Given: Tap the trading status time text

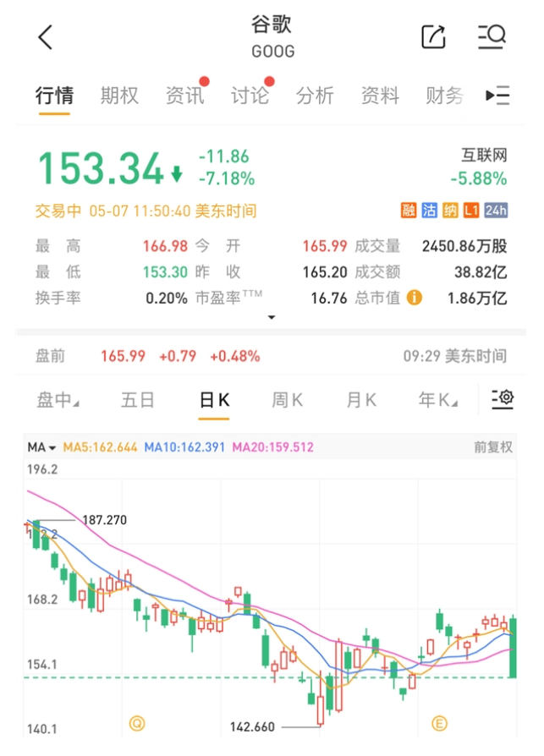Looking at the screenshot, I should (x=146, y=211).
